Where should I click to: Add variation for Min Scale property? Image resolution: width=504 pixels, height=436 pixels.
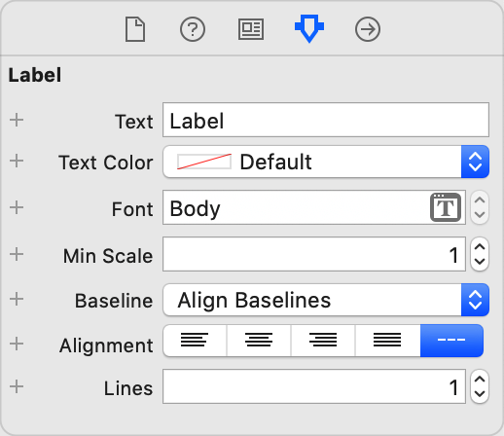(x=17, y=254)
